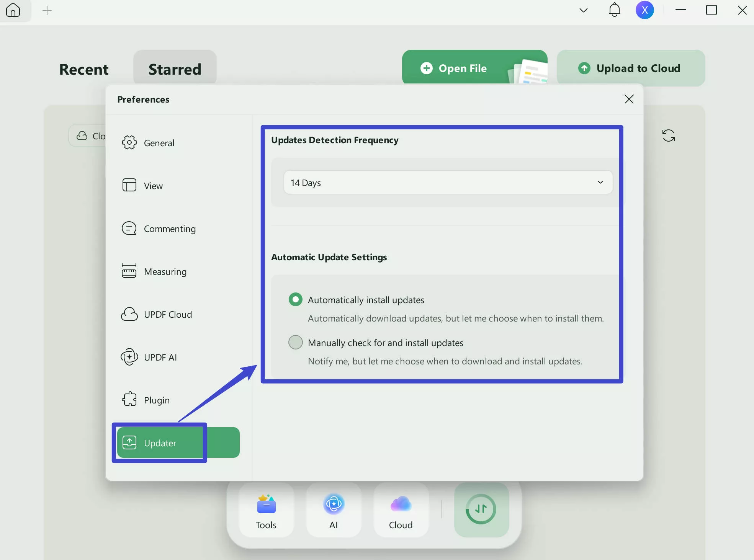Screen dimensions: 754x560
Task: Click the refresh sync icon
Action: 668,136
